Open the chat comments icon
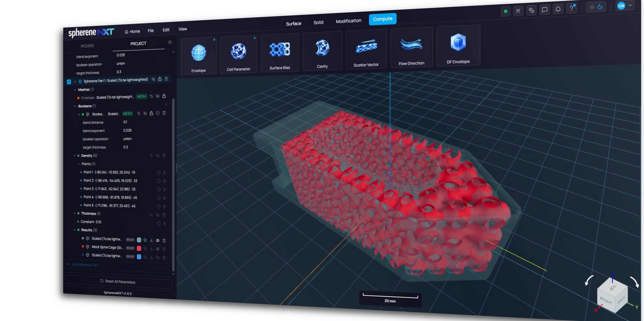The width and height of the screenshot is (644, 321). pyautogui.click(x=545, y=10)
